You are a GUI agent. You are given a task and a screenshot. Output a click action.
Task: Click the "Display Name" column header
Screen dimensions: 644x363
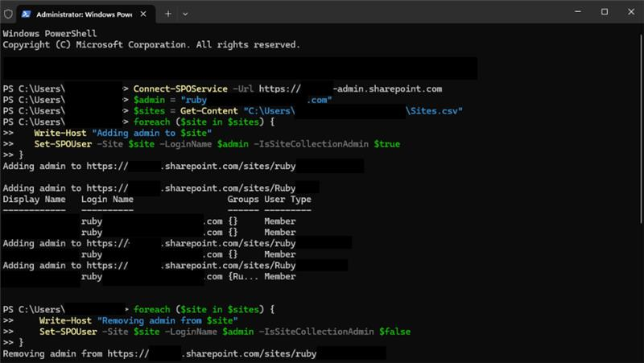pos(34,199)
